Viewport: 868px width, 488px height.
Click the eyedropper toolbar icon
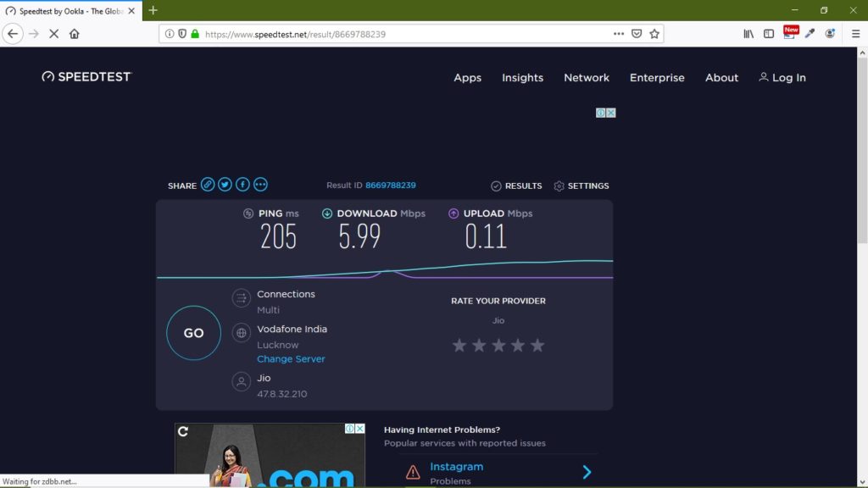pos(810,34)
